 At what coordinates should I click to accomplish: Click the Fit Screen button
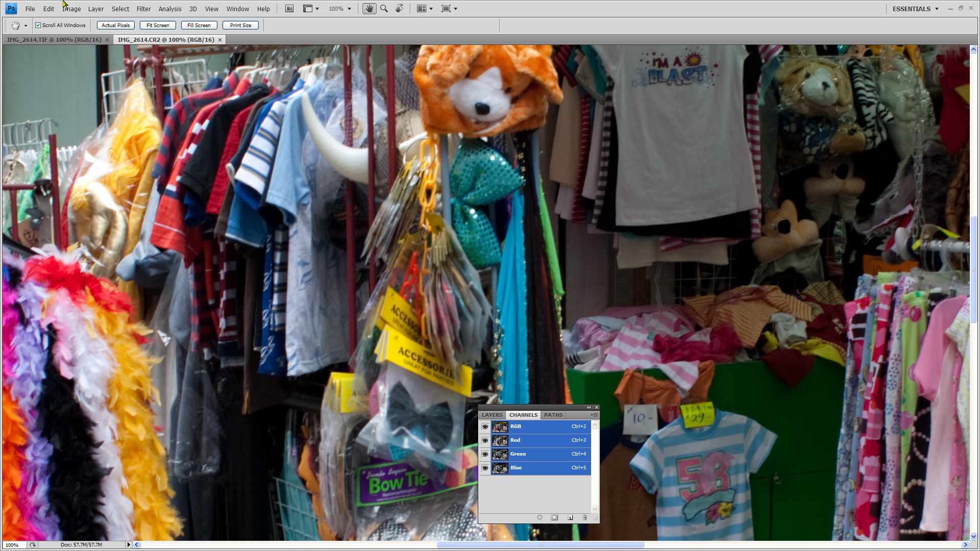point(158,26)
